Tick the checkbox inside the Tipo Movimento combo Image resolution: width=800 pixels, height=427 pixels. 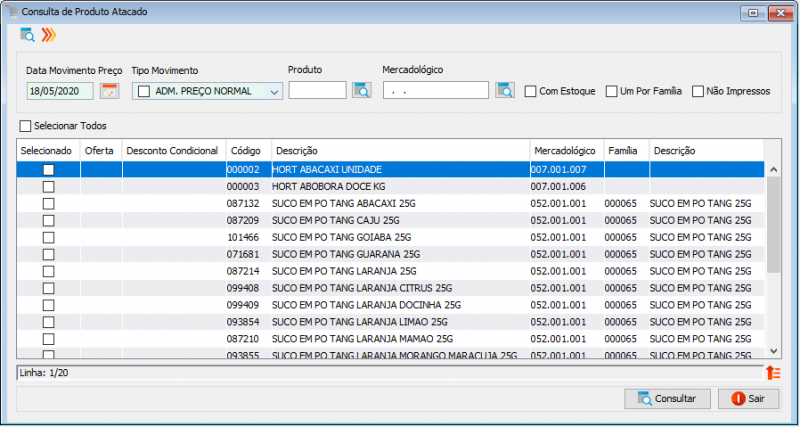coord(144,91)
